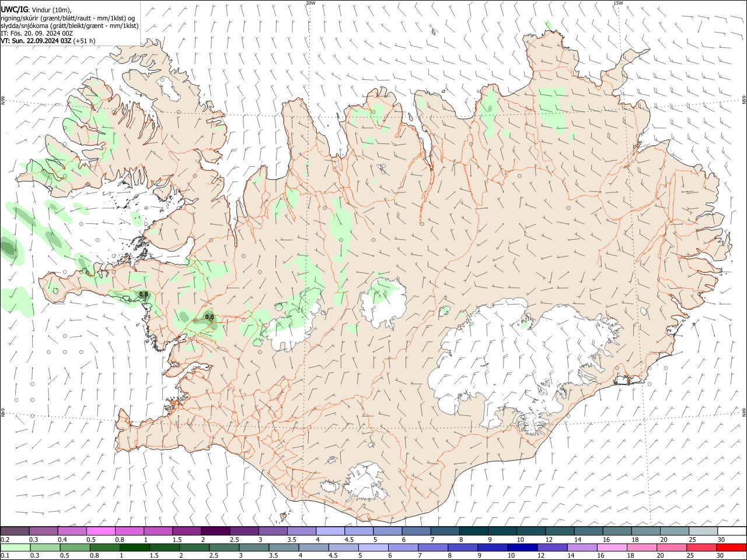The height and width of the screenshot is (560, 747).
Task: Select lower legend swatch between 1.5 and 2
Action: click(164, 547)
